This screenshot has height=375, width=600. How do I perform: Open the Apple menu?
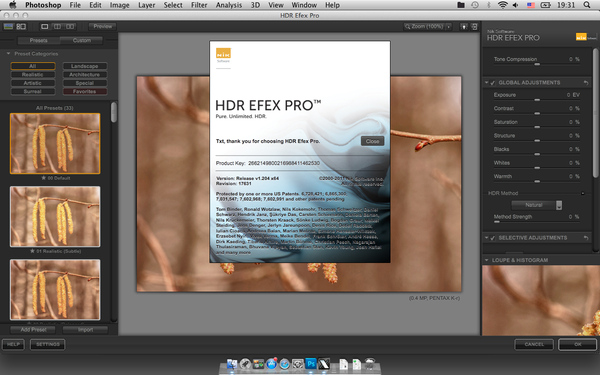[x=13, y=5]
